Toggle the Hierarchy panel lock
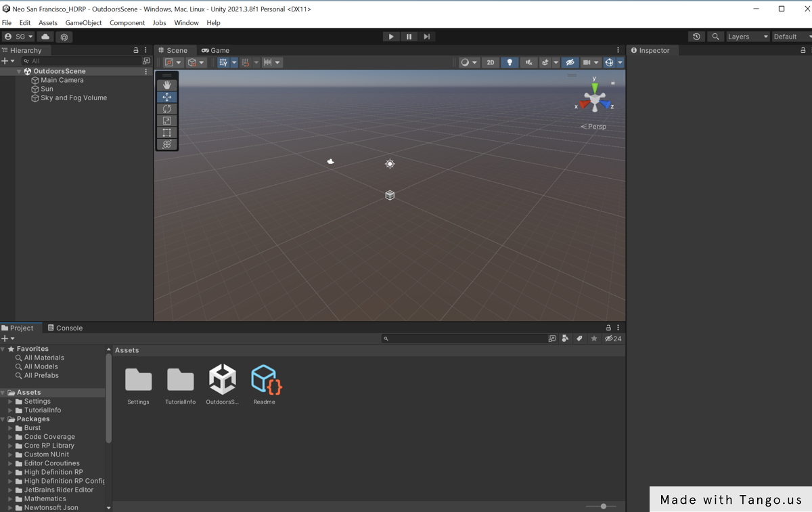 pos(136,50)
